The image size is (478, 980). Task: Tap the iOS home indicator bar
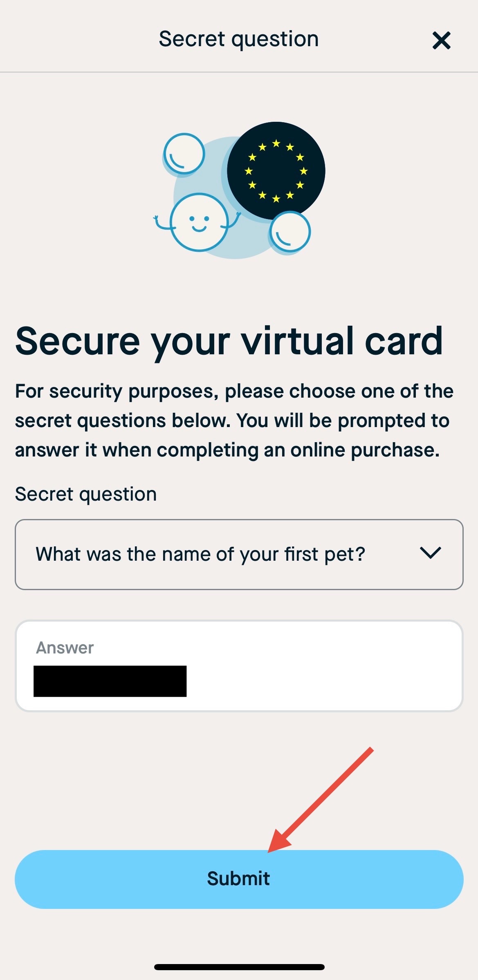tap(239, 967)
